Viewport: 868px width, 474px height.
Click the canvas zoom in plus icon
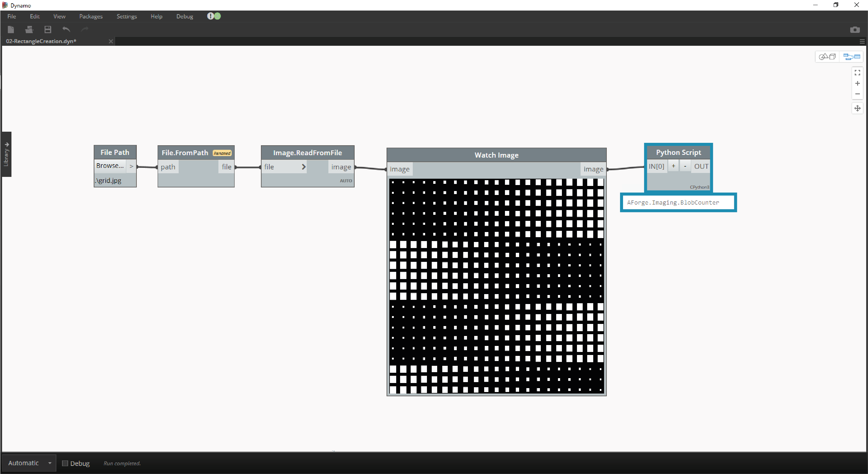click(x=857, y=83)
